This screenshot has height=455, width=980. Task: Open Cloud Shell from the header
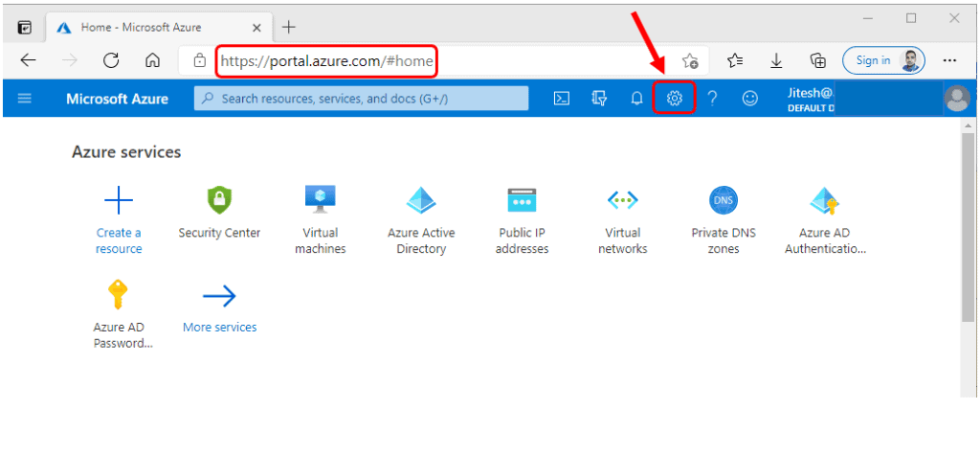click(x=563, y=98)
